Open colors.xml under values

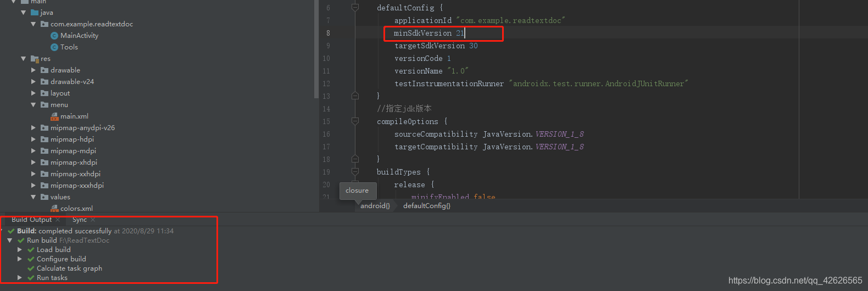tap(76, 209)
